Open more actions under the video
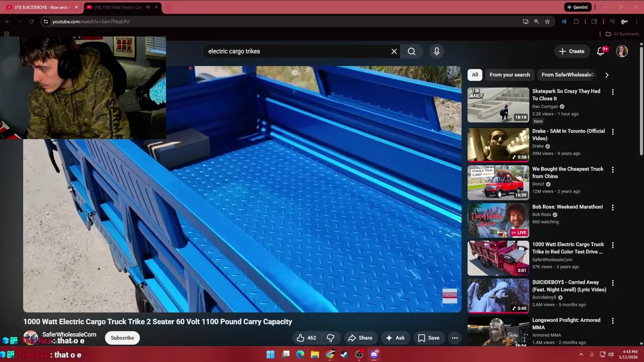This screenshot has height=362, width=644. 455,338
